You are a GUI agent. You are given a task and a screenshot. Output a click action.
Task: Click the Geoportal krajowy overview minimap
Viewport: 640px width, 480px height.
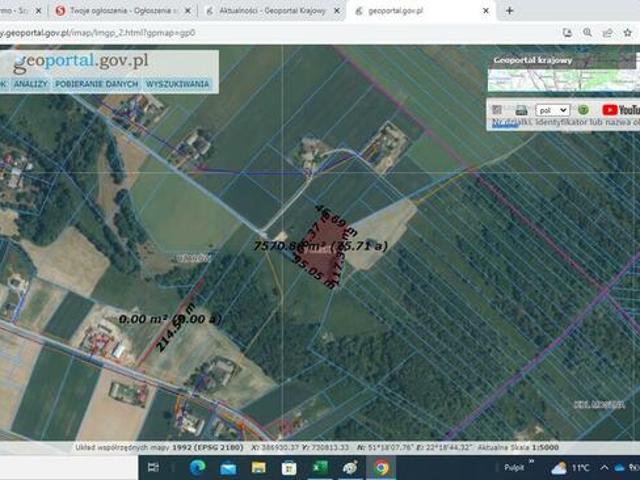[563, 73]
